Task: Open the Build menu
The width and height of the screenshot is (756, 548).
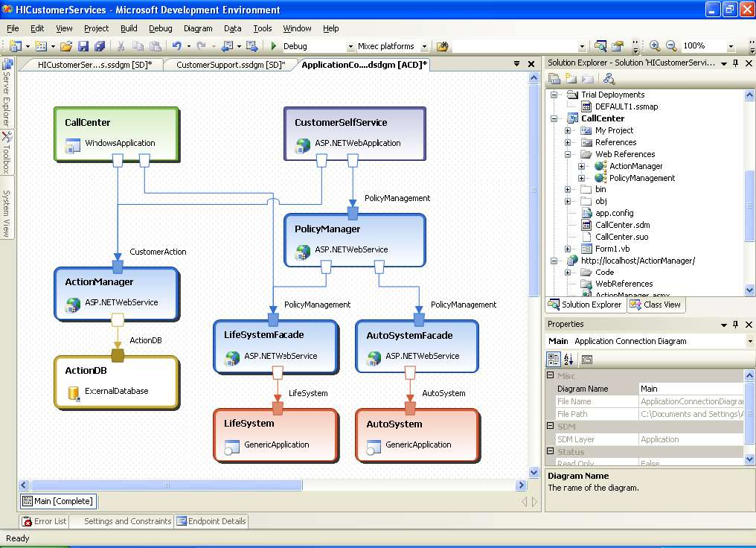Action: 129,28
